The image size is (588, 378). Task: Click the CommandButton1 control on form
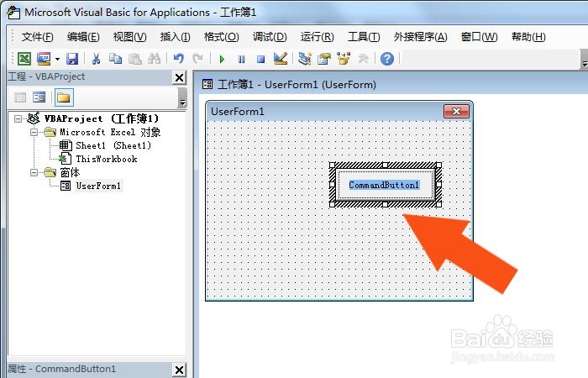[385, 185]
